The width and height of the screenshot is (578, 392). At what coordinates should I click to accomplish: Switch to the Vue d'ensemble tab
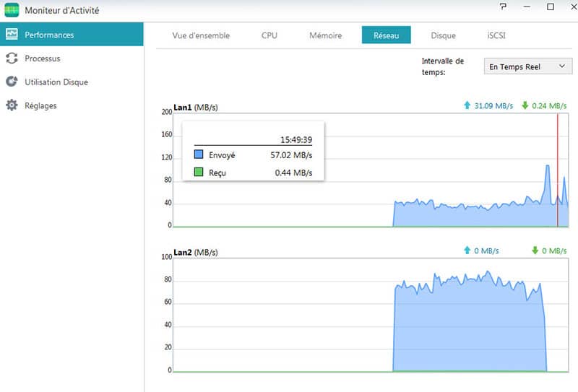pyautogui.click(x=201, y=35)
